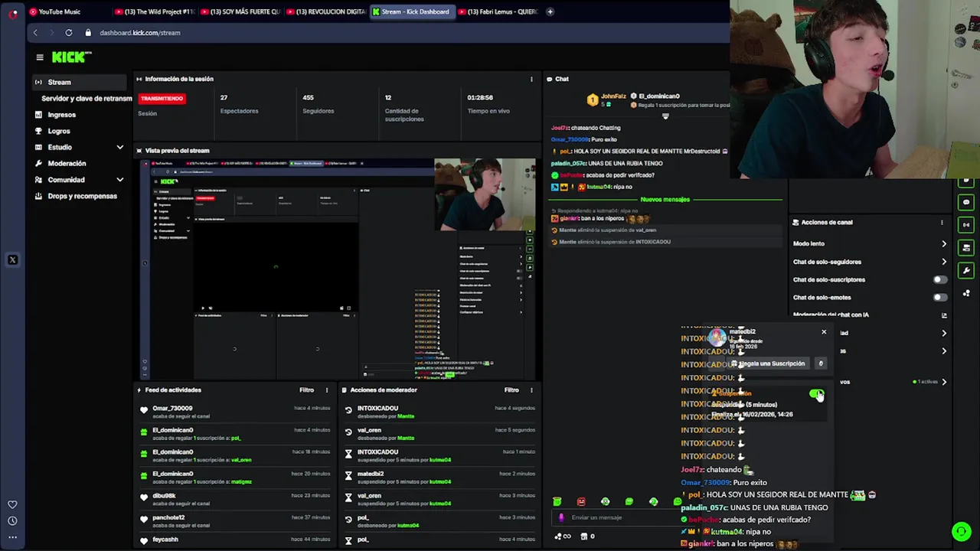Click the Nuevos mensajes divider link
The height and width of the screenshot is (551, 980).
click(x=665, y=200)
